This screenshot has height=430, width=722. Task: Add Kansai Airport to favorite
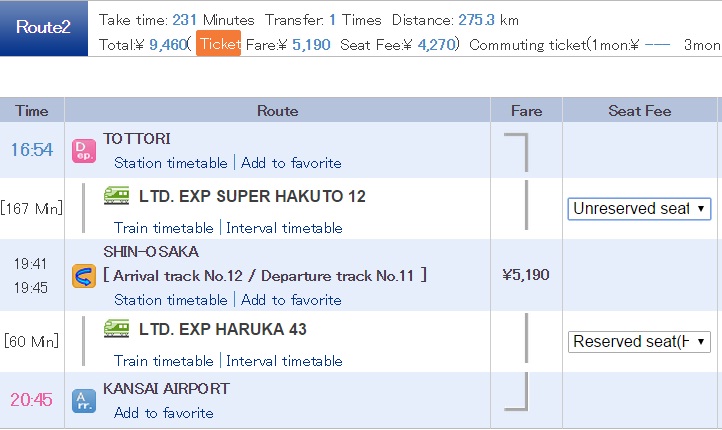coord(164,413)
